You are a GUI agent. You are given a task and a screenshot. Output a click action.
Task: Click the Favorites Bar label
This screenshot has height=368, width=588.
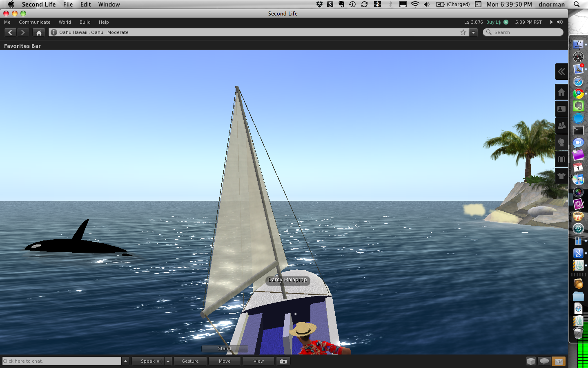pos(22,46)
